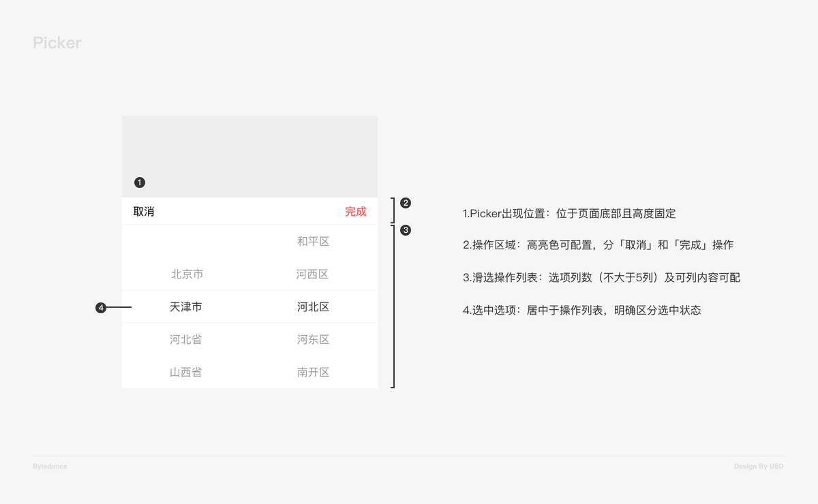This screenshot has width=818, height=504.
Task: Select 河西区 in the right column
Action: point(314,274)
